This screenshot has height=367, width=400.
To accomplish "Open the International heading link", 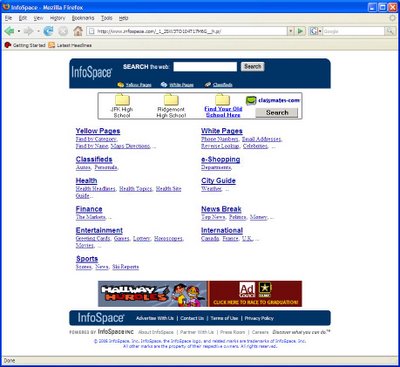I will tap(222, 230).
